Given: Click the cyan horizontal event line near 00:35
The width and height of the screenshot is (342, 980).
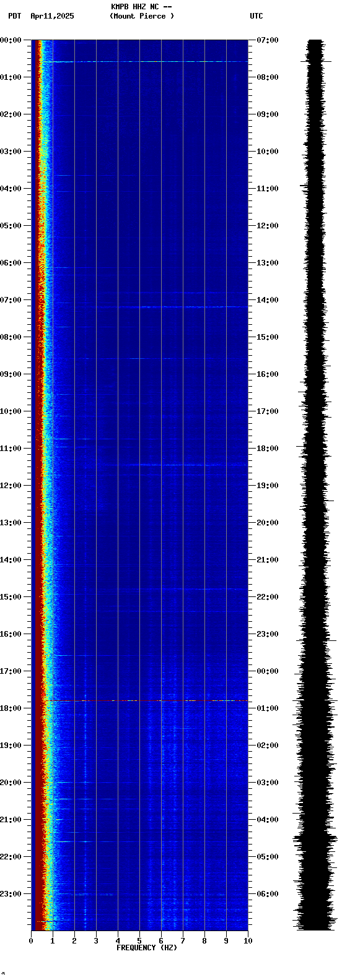Looking at the screenshot, I should pyautogui.click(x=146, y=62).
